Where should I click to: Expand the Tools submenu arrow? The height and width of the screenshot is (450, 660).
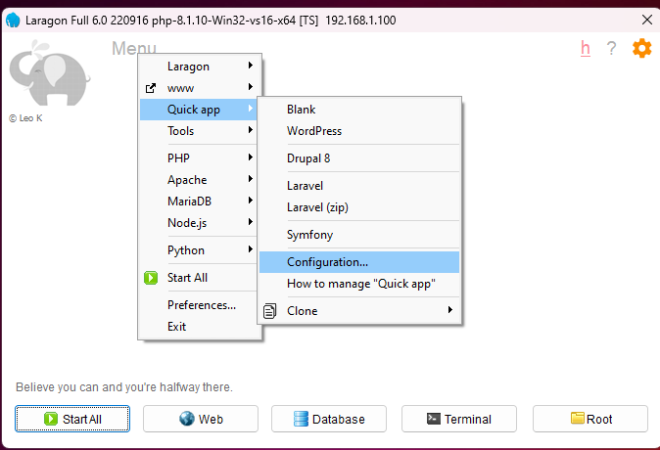[250, 130]
